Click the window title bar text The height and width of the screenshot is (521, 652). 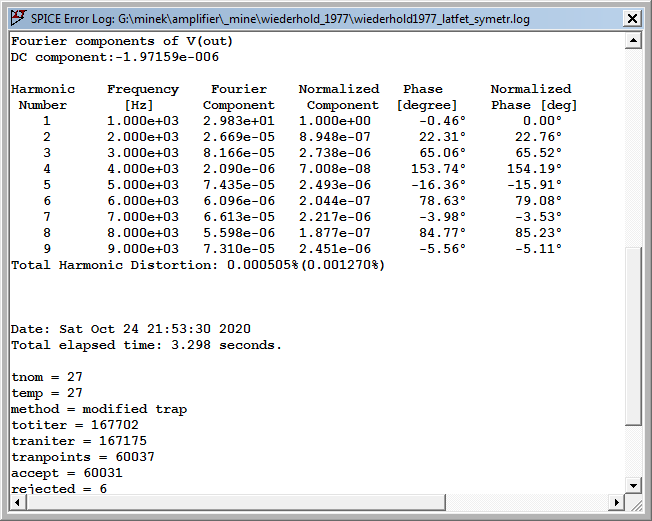[280, 19]
